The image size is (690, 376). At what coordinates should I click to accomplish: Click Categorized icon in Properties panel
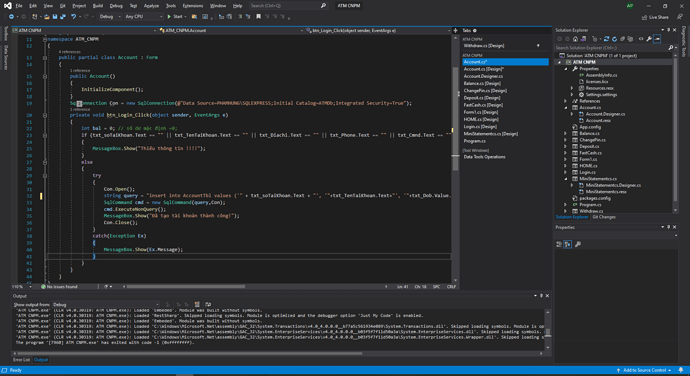point(559,244)
